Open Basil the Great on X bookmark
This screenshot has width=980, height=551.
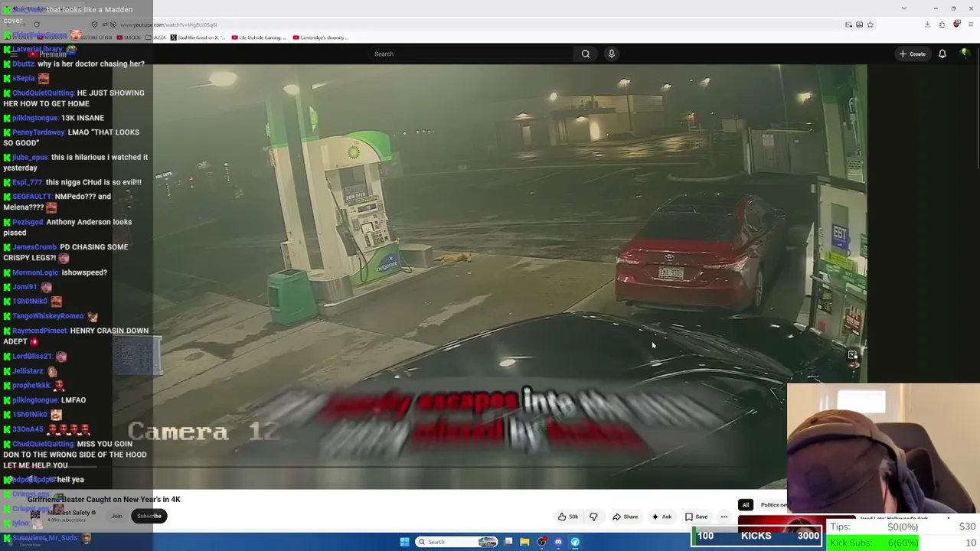pyautogui.click(x=198, y=37)
